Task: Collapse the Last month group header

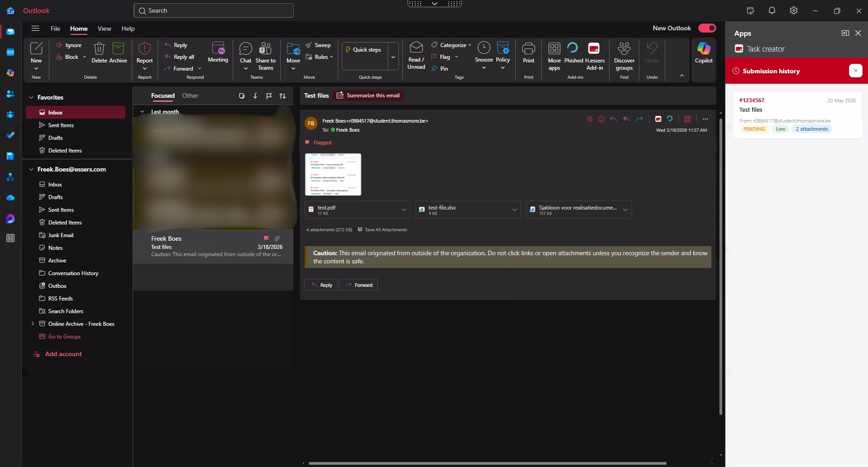Action: (142, 111)
